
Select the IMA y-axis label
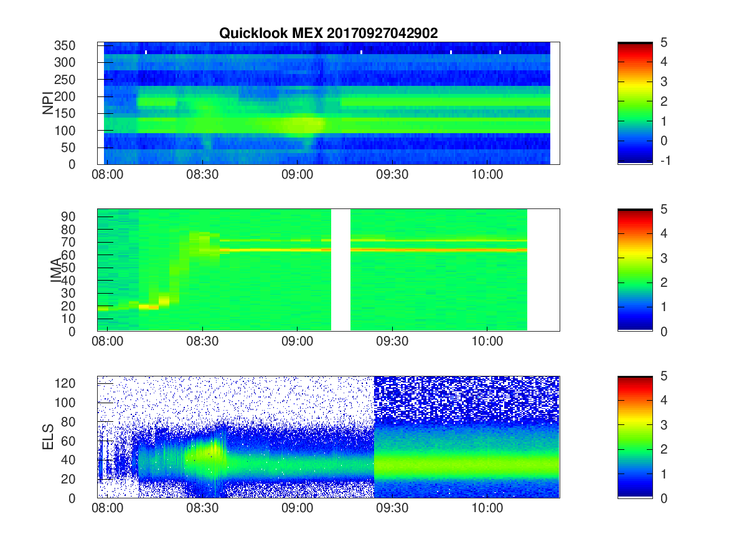(57, 270)
